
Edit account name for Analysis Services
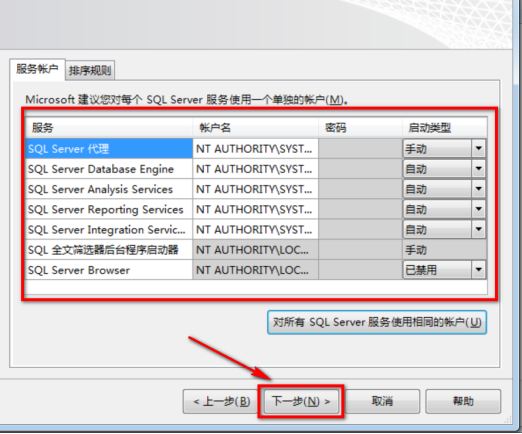(255, 189)
